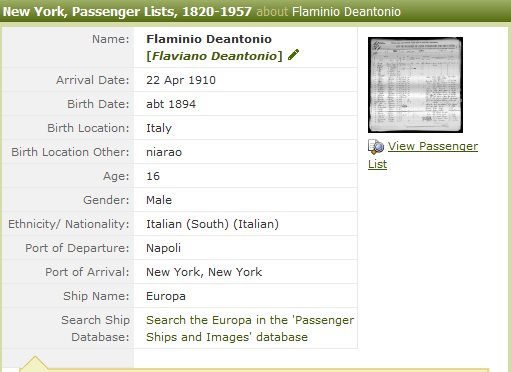Click the age value 16
Image resolution: width=511 pixels, height=372 pixels.
153,176
